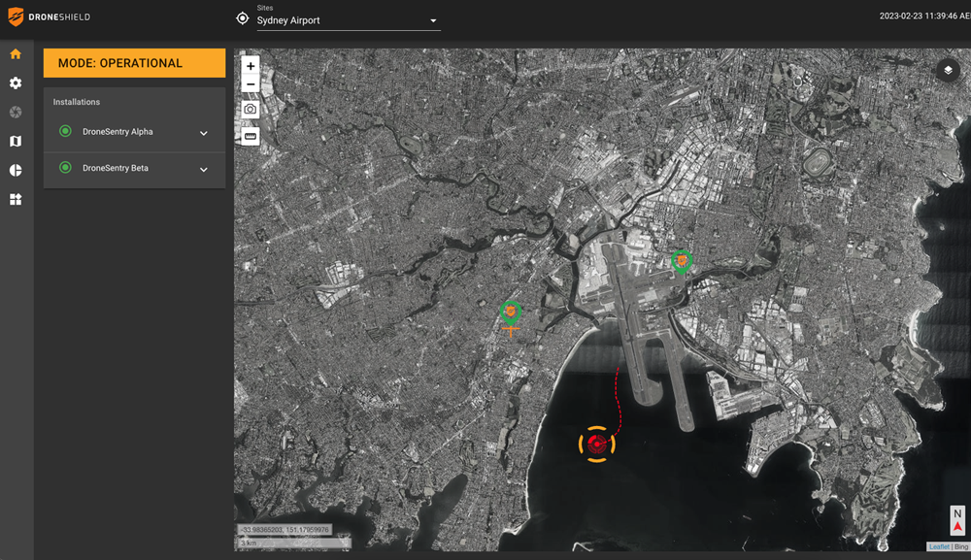
Task: Open the pie chart analytics sidebar icon
Action: click(x=16, y=170)
